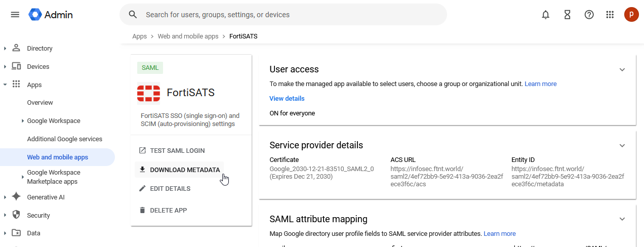
Task: Open the tasks hourglass icon
Action: click(x=568, y=15)
